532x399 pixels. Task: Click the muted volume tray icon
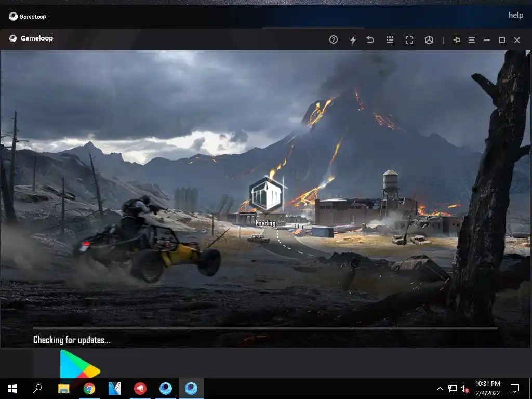click(x=464, y=389)
